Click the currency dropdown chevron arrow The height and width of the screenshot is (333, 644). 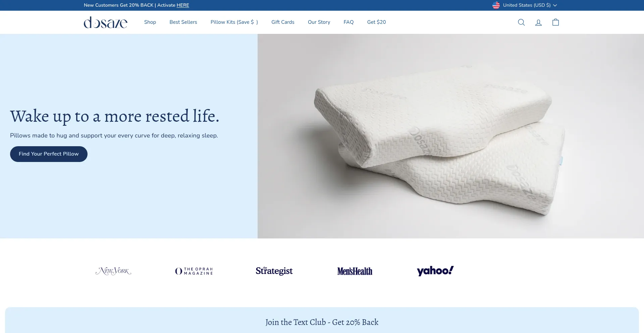coord(555,5)
